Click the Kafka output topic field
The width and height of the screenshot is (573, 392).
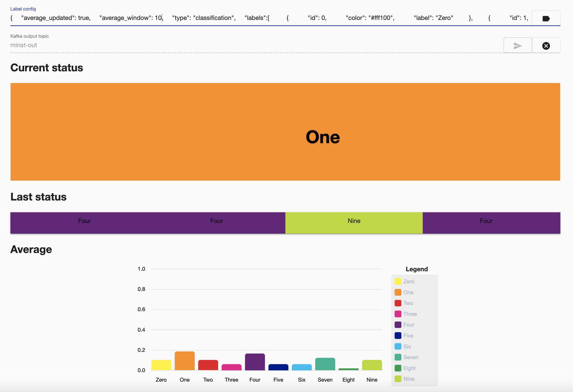(x=253, y=45)
